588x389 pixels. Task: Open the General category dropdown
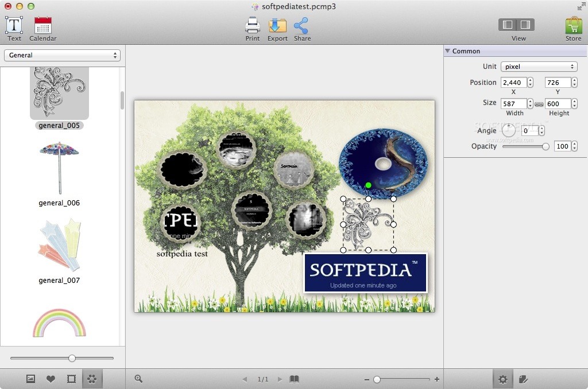click(62, 55)
